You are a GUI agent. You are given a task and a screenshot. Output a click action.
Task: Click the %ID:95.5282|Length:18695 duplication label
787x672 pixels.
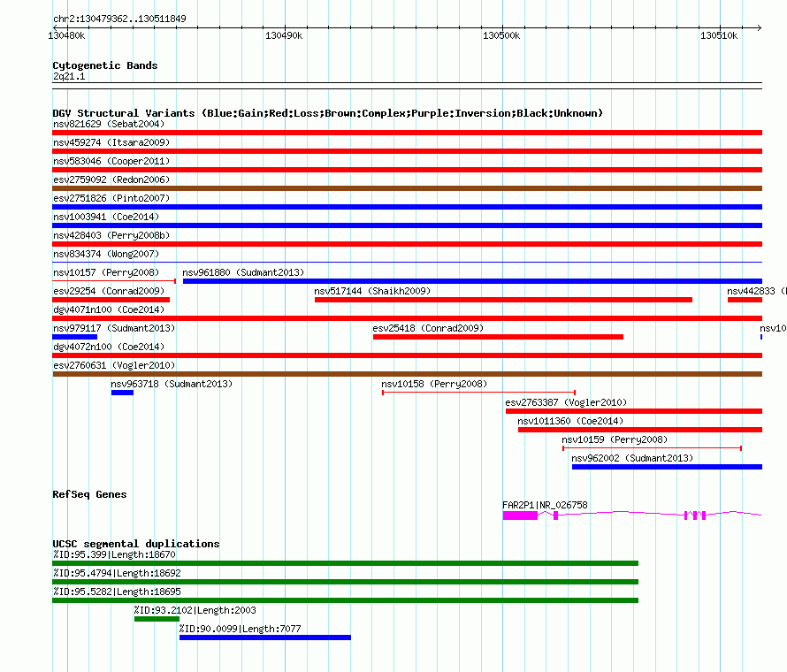point(117,592)
